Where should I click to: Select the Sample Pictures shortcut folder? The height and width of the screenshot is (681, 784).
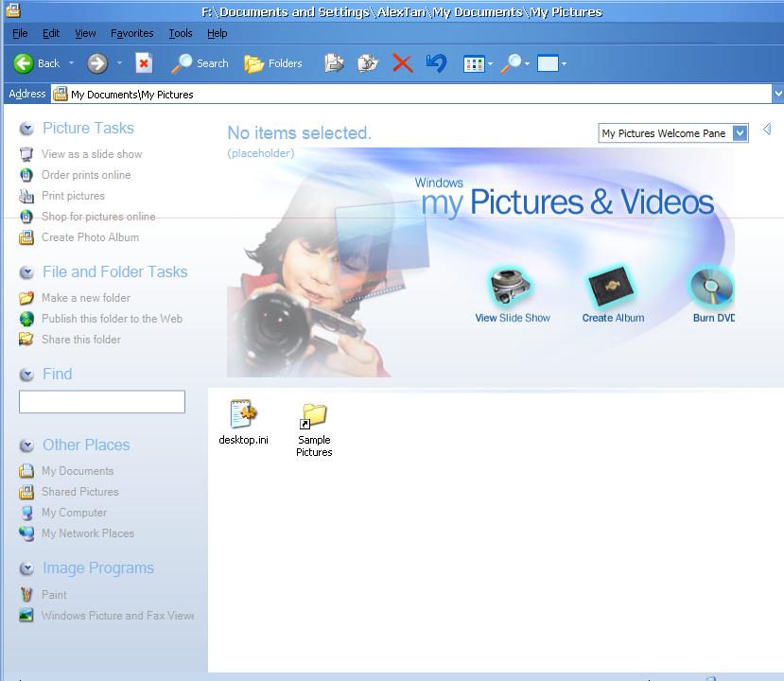[314, 429]
